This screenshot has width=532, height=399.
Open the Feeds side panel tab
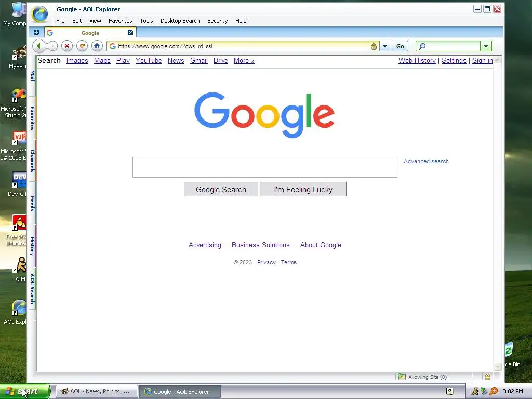pos(32,203)
